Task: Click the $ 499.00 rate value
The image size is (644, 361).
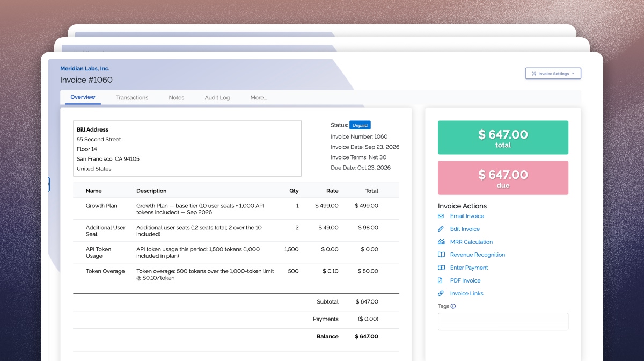Action: [327, 206]
